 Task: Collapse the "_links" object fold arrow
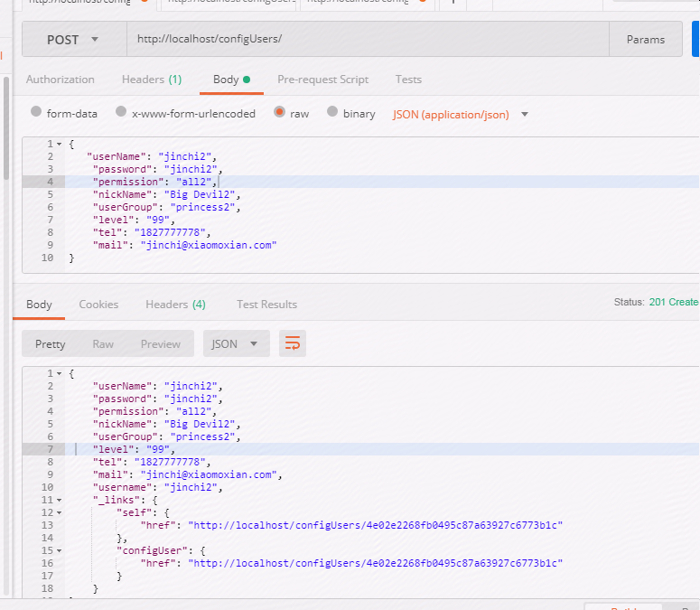(x=59, y=500)
